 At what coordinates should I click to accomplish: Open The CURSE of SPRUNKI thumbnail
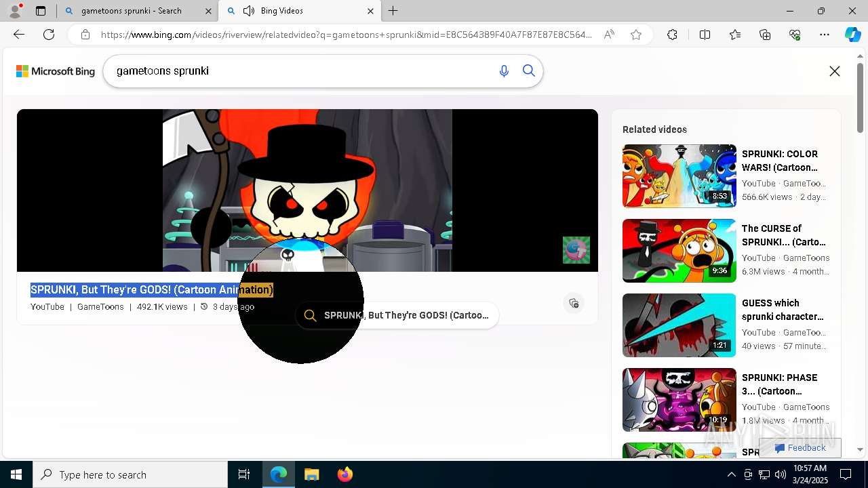pos(679,251)
